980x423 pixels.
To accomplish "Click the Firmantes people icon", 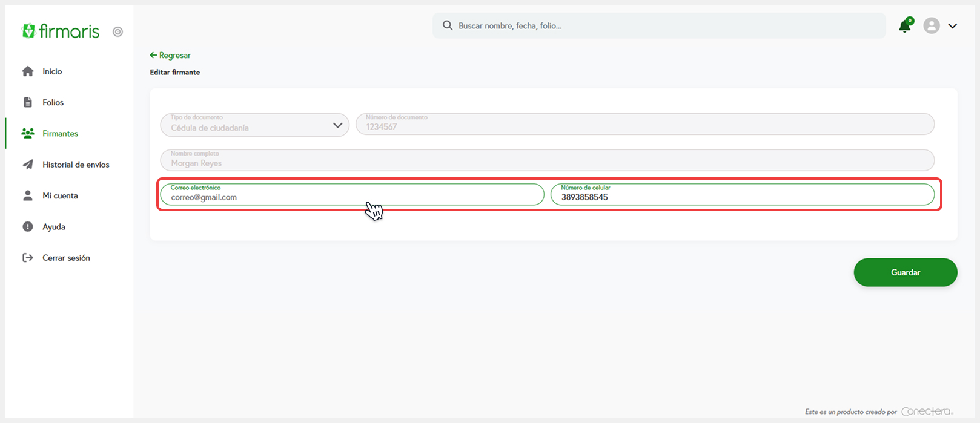I will pyautogui.click(x=28, y=133).
